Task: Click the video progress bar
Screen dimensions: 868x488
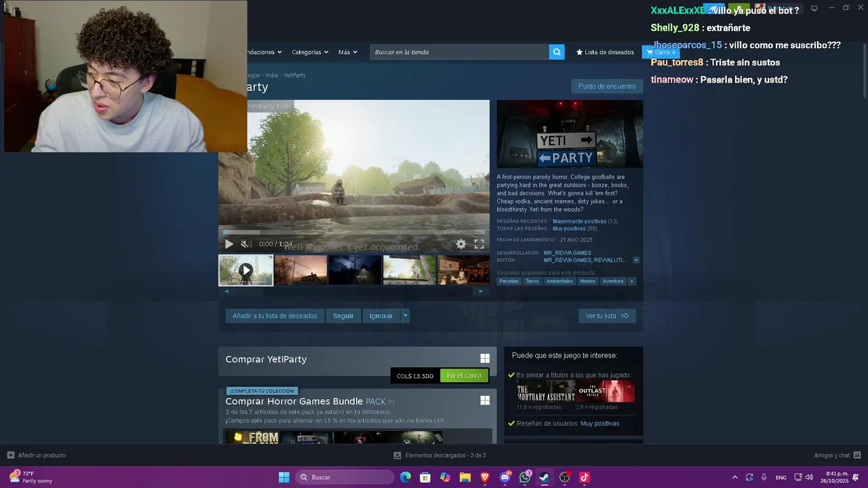Action: (353, 232)
